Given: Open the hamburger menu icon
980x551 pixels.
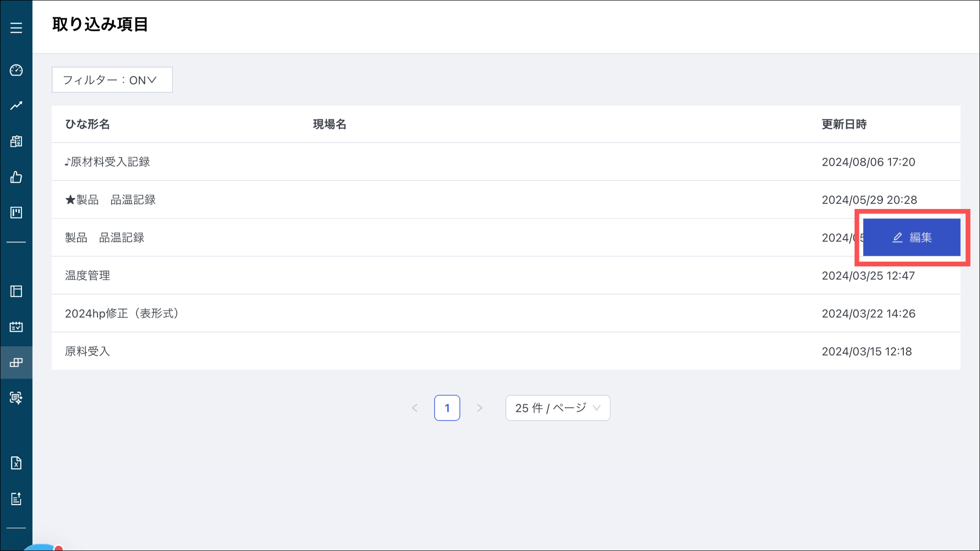Looking at the screenshot, I should tap(16, 28).
